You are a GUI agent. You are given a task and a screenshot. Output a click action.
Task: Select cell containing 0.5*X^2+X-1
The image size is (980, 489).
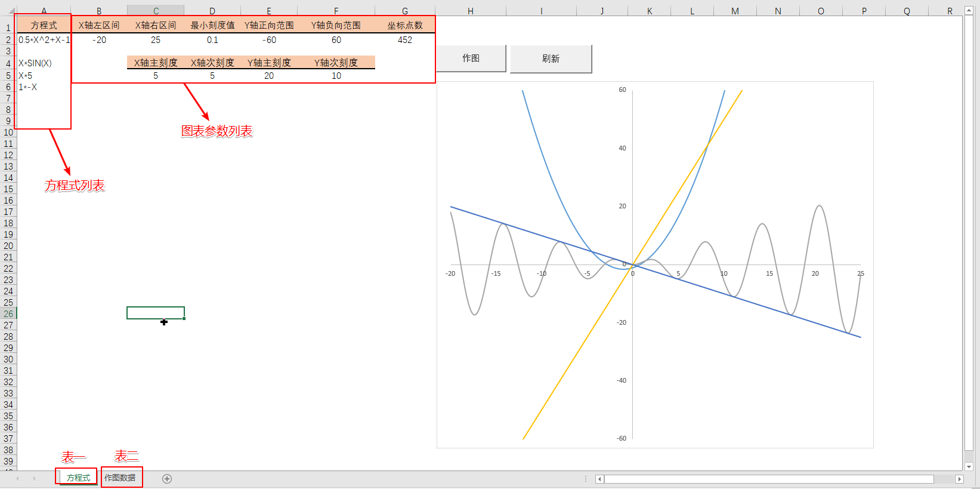tap(44, 40)
